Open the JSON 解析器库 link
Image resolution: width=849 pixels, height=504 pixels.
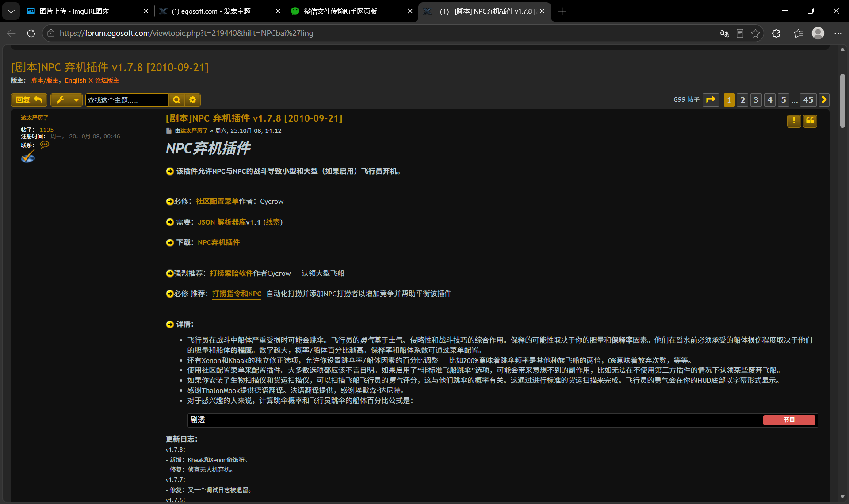point(222,222)
